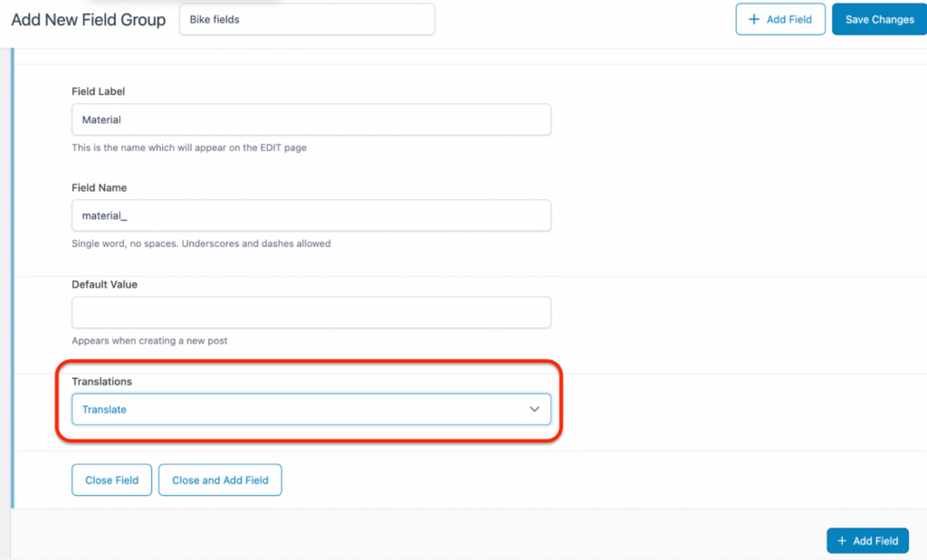Click the Add New Field Group heading
The height and width of the screenshot is (560, 927).
pos(88,19)
